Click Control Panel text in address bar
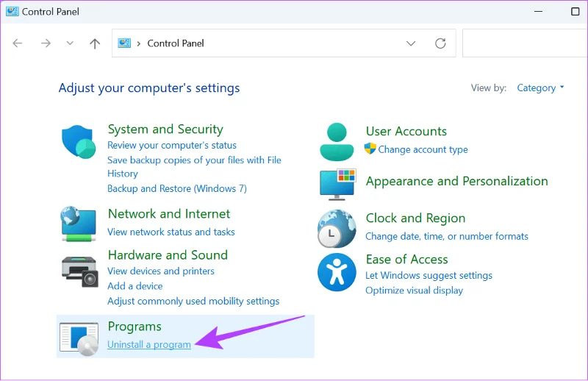Image resolution: width=588 pixels, height=381 pixels. (176, 43)
